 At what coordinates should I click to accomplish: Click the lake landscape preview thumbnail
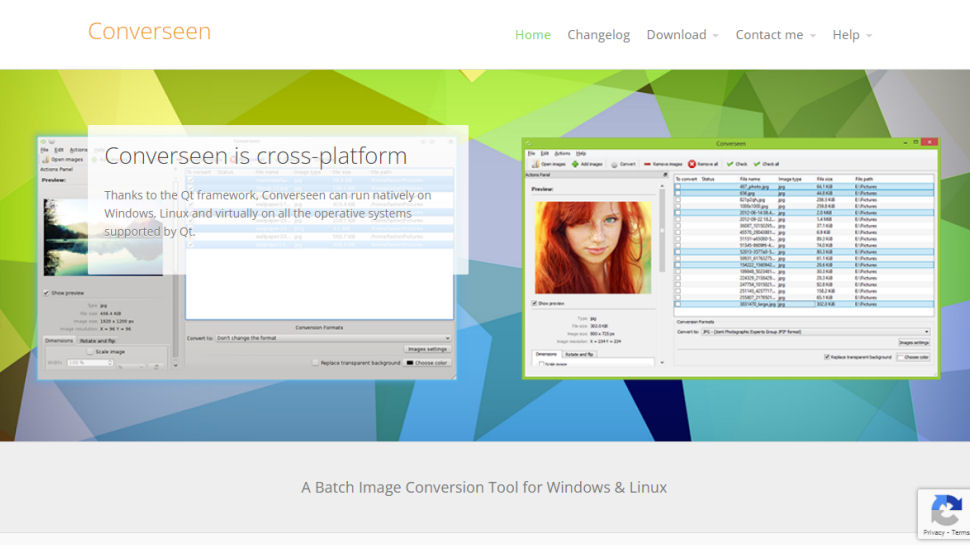pos(103,237)
